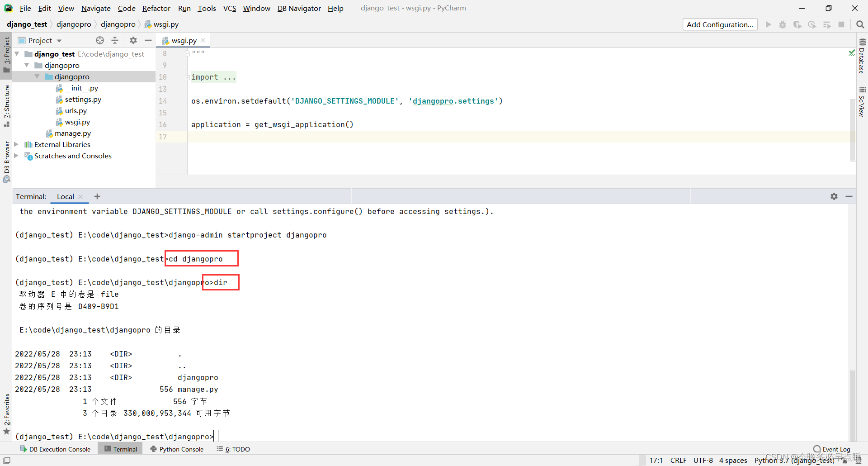
Task: Click Add Configuration button
Action: coord(720,24)
